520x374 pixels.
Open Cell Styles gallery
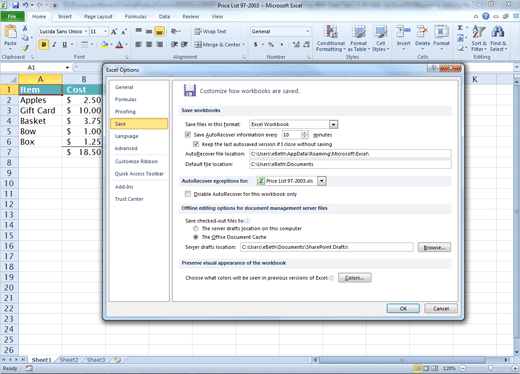click(x=380, y=39)
